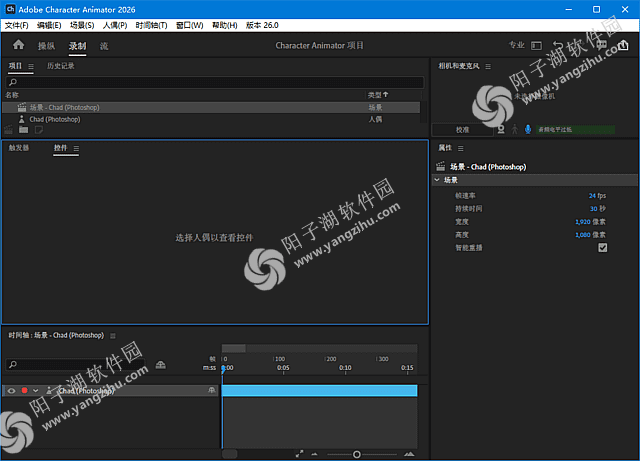Toggle the body tracking figure icon
Screen dimensions: 640x461
coord(514,129)
